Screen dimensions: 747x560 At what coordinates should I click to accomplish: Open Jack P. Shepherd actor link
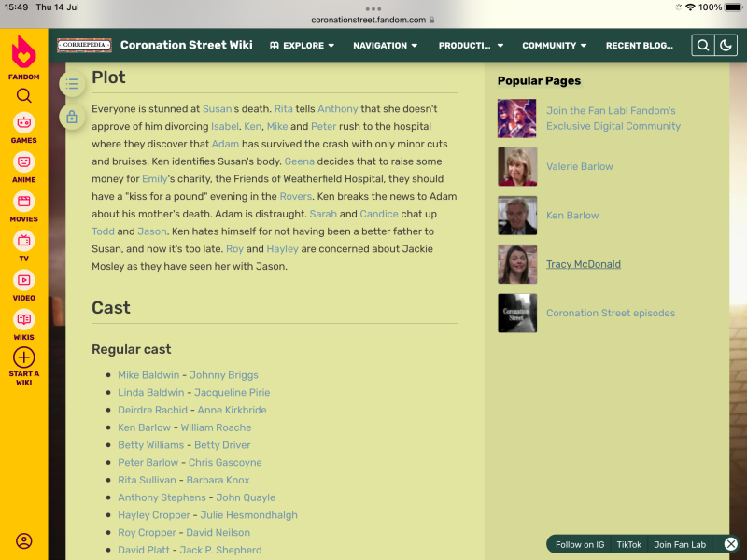point(220,550)
